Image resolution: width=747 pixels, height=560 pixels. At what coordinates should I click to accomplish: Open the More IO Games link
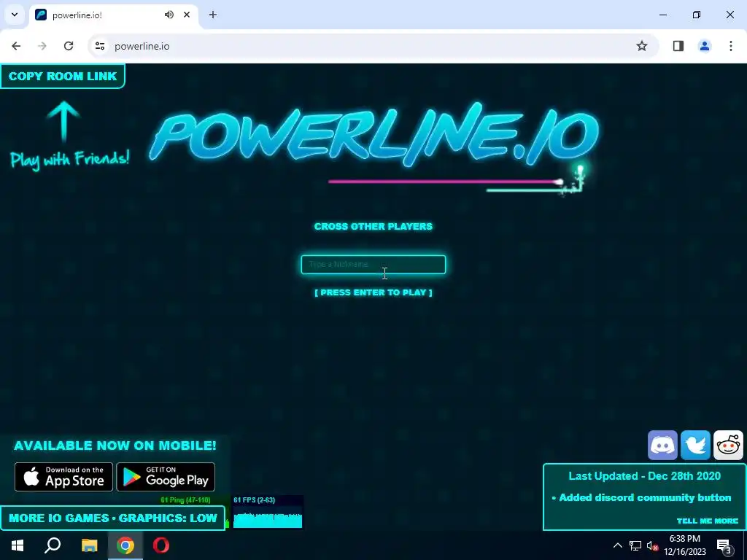click(59, 518)
